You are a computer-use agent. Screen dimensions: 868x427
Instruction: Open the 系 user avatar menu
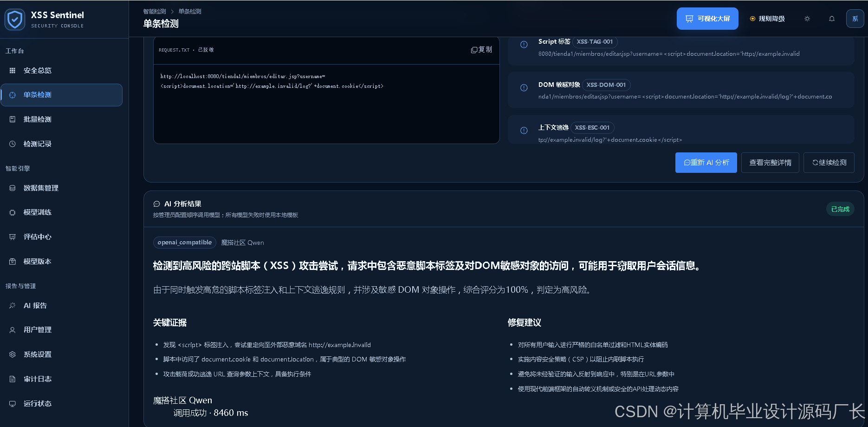tap(855, 19)
